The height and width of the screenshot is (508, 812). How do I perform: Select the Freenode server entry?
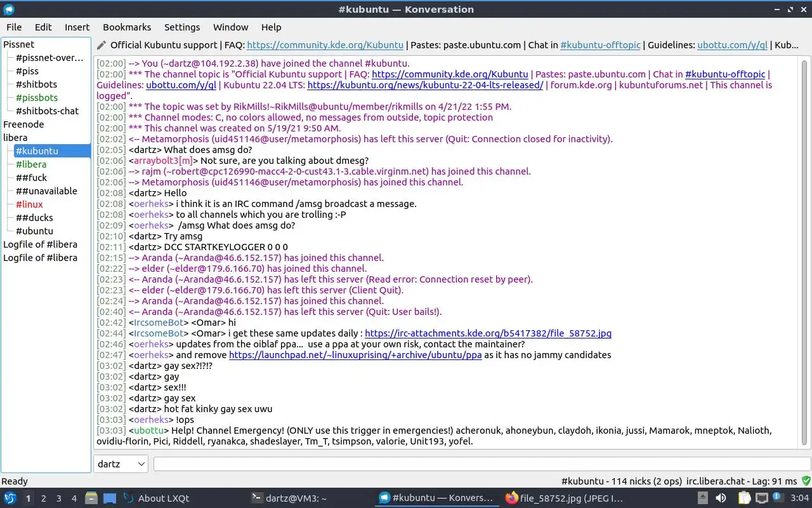tap(23, 124)
